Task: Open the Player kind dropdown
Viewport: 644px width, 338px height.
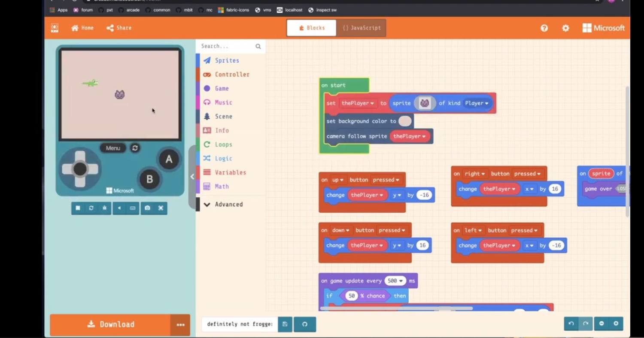Action: [477, 103]
